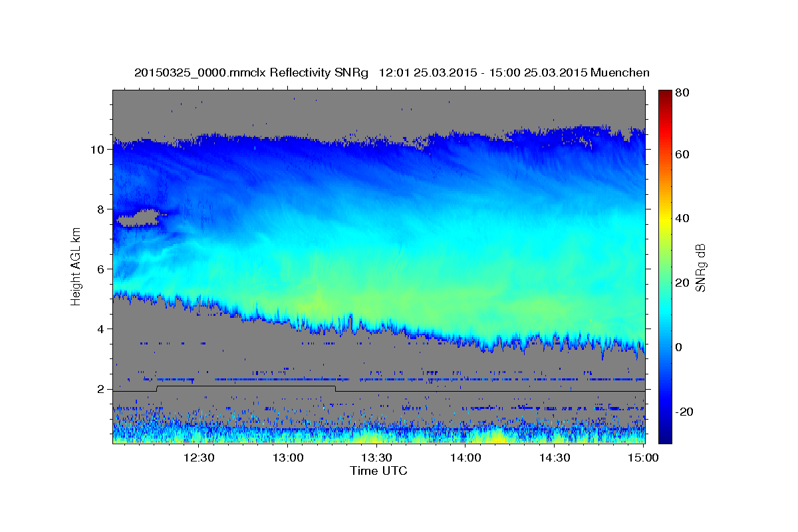This screenshot has width=798, height=532.
Task: Click the raised step in the black line near 2 km
Action: coord(246,386)
